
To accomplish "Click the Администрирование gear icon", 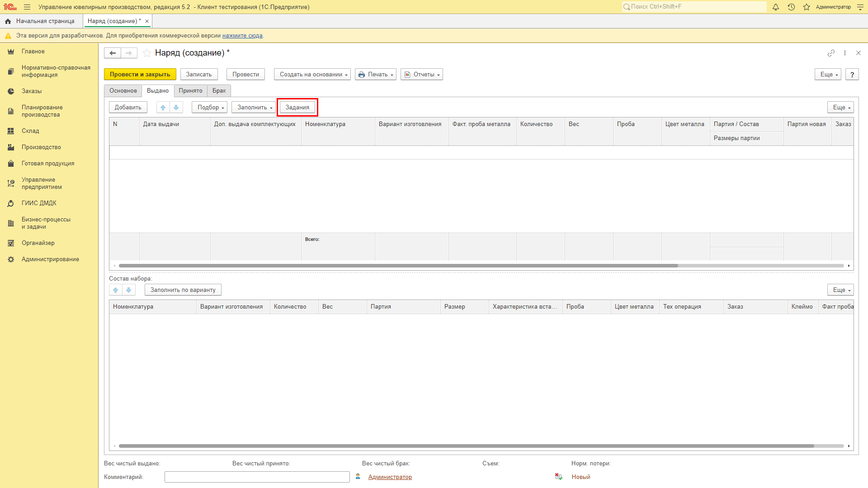I will coord(11,259).
